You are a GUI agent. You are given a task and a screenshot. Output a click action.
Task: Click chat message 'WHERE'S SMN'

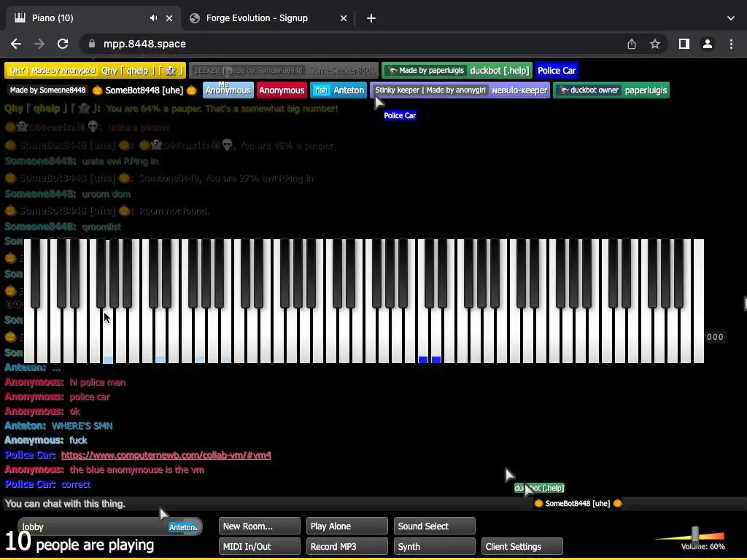point(82,426)
